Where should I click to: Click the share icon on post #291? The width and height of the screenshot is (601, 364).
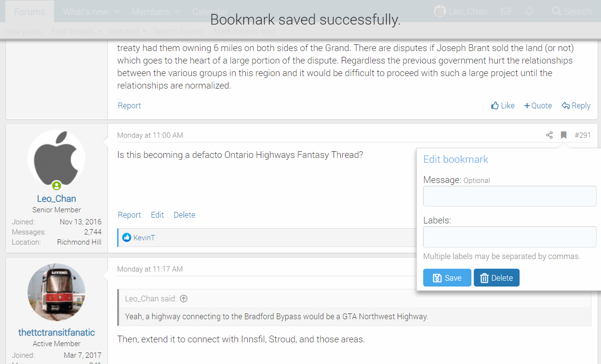549,135
